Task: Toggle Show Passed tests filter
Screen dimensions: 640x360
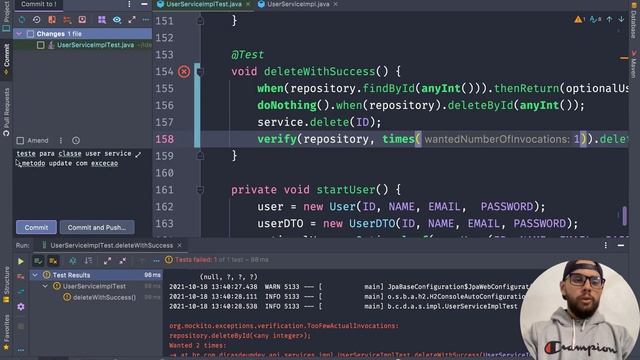Action: click(x=38, y=260)
